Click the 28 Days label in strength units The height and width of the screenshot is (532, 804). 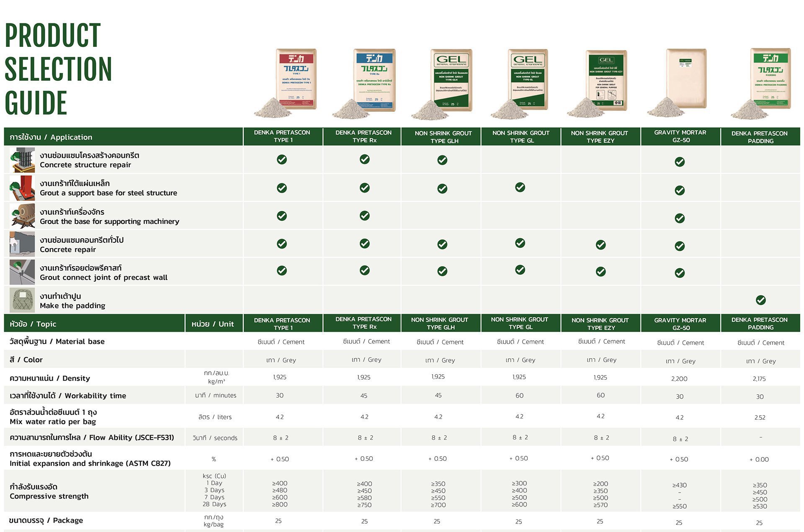[214, 504]
